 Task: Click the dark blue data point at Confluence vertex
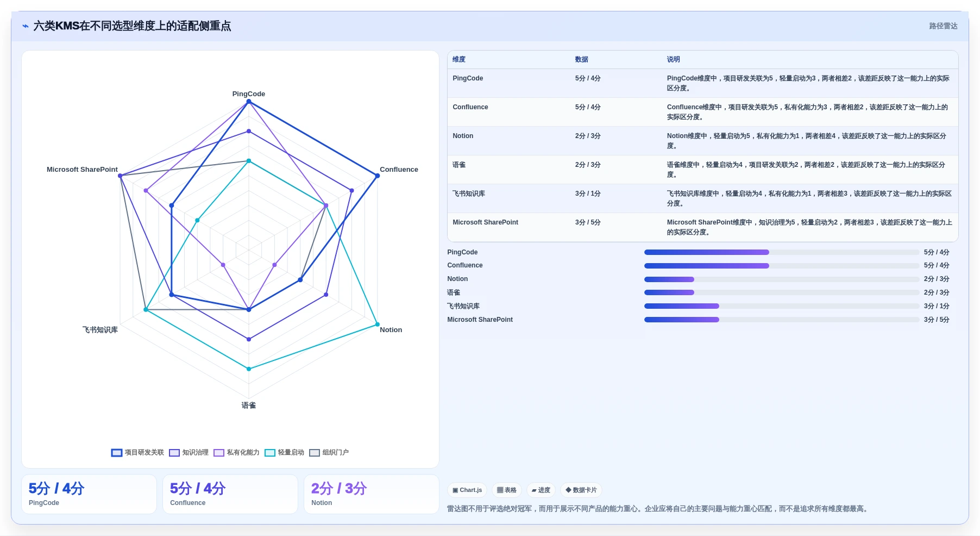click(378, 176)
